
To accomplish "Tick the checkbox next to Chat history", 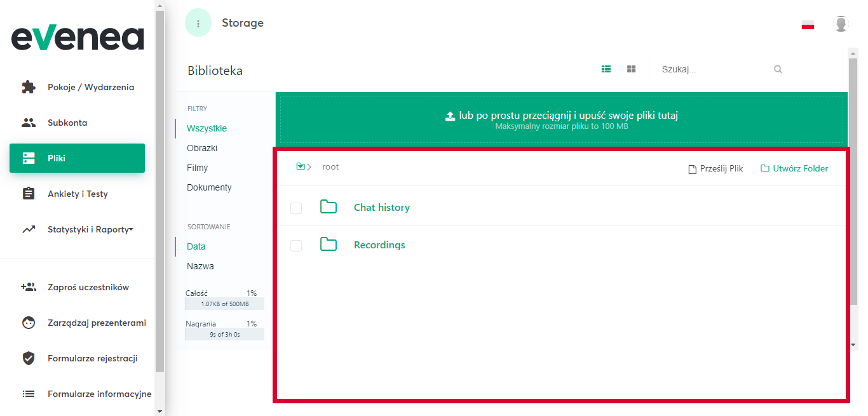I will tap(296, 208).
